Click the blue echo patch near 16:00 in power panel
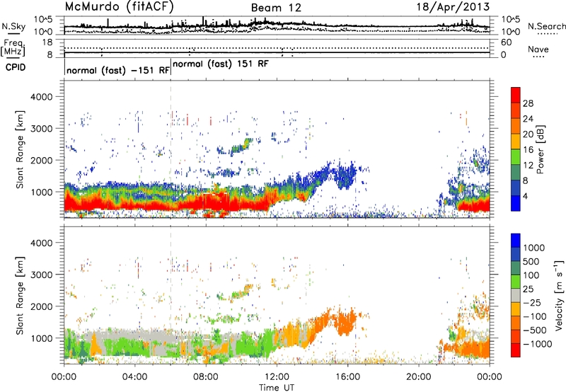Screen dimensions: 566x392 tap(346, 175)
